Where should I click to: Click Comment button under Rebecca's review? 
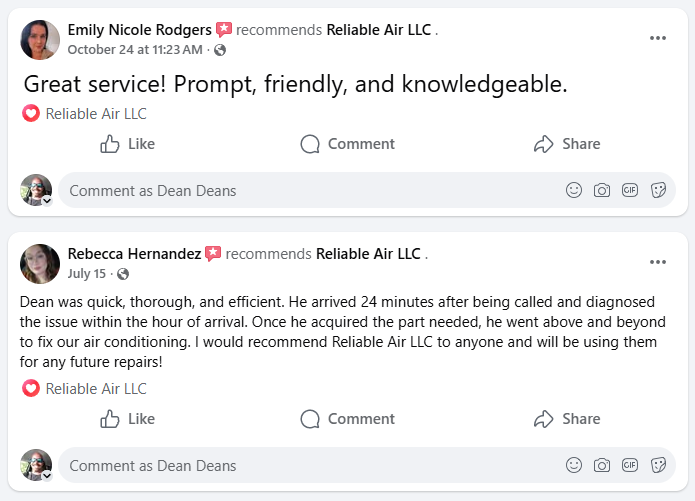click(x=348, y=419)
